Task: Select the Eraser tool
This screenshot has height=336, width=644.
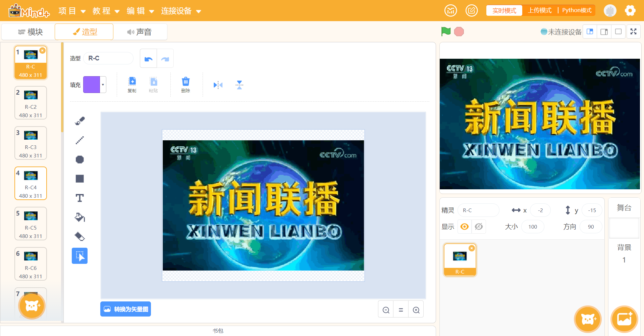Action: (80, 237)
